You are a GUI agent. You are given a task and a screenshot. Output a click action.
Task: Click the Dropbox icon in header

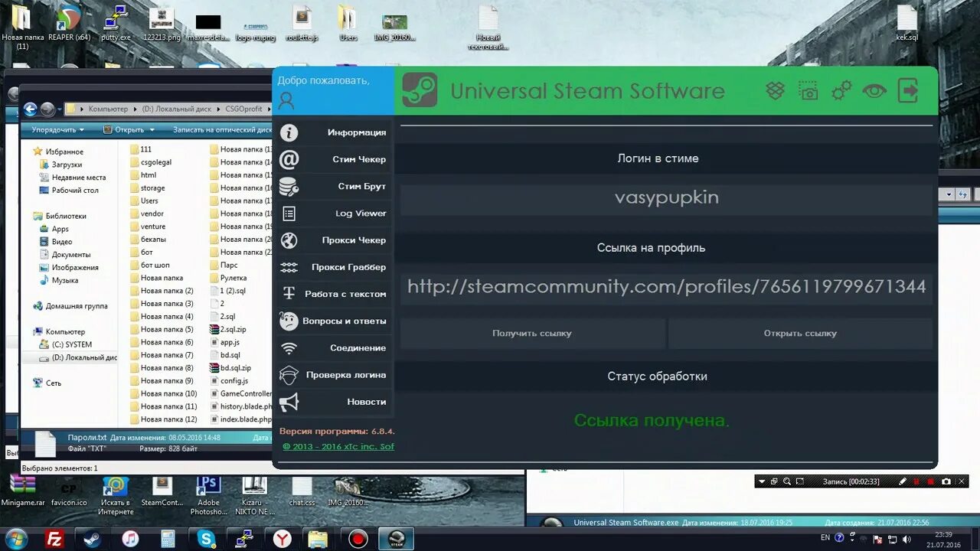pyautogui.click(x=776, y=90)
